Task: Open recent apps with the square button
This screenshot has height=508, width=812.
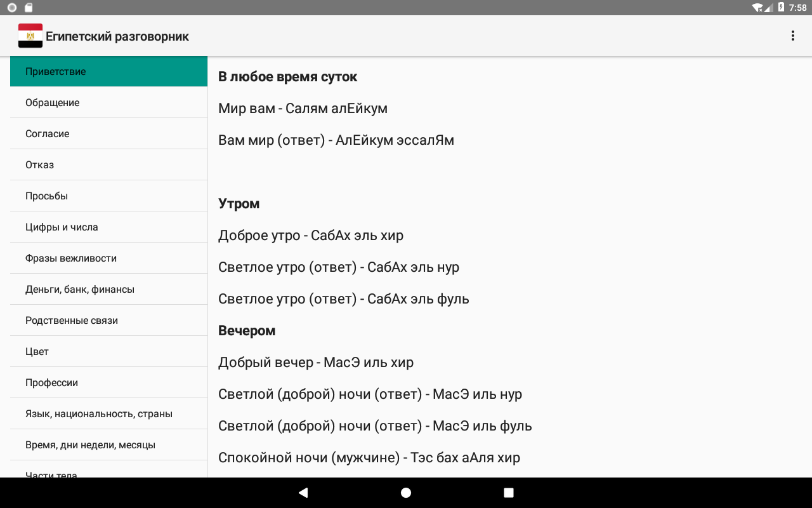Action: pyautogui.click(x=509, y=493)
